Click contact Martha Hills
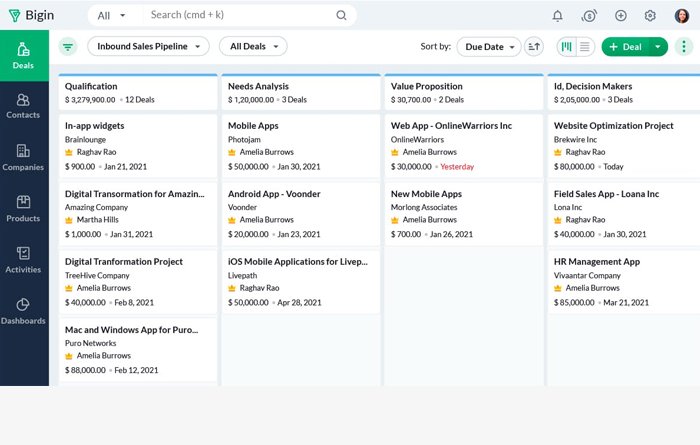The width and height of the screenshot is (700, 445). 98,220
